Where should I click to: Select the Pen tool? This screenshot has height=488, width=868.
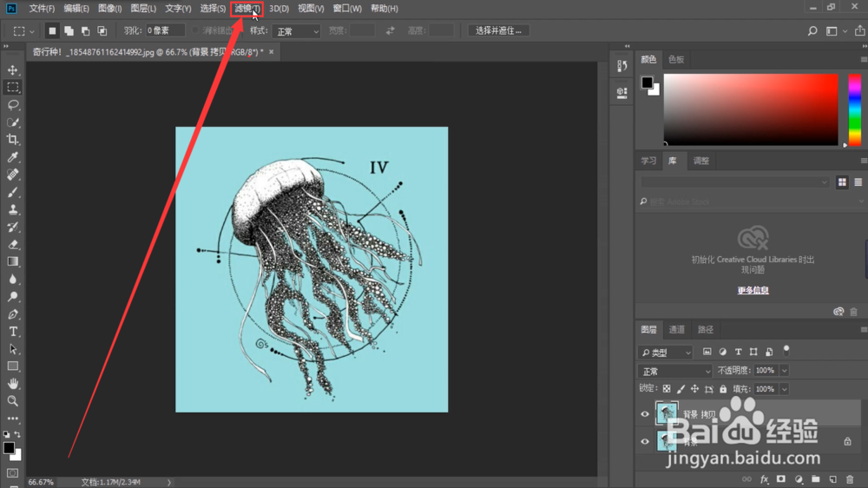point(13,314)
